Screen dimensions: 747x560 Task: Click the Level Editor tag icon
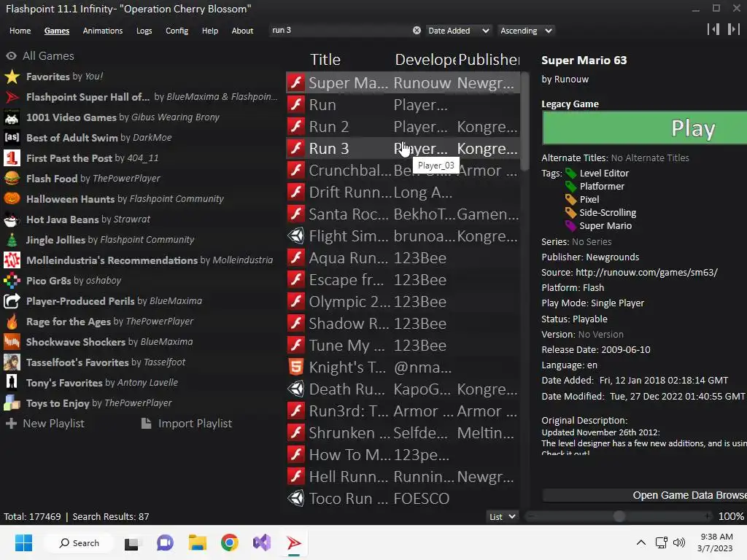pos(570,173)
